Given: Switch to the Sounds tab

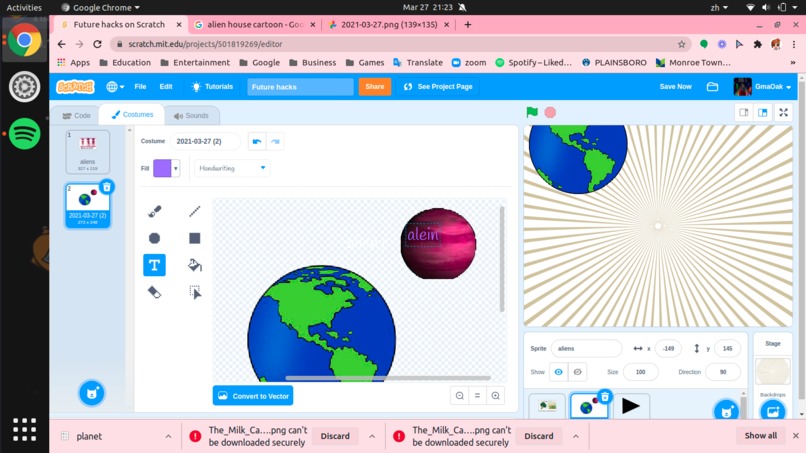Looking at the screenshot, I should pos(191,116).
